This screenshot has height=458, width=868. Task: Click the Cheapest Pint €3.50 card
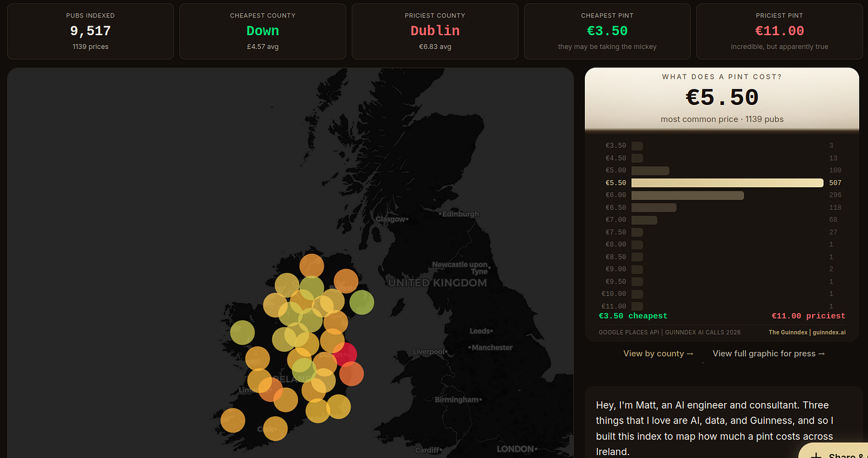pyautogui.click(x=607, y=31)
